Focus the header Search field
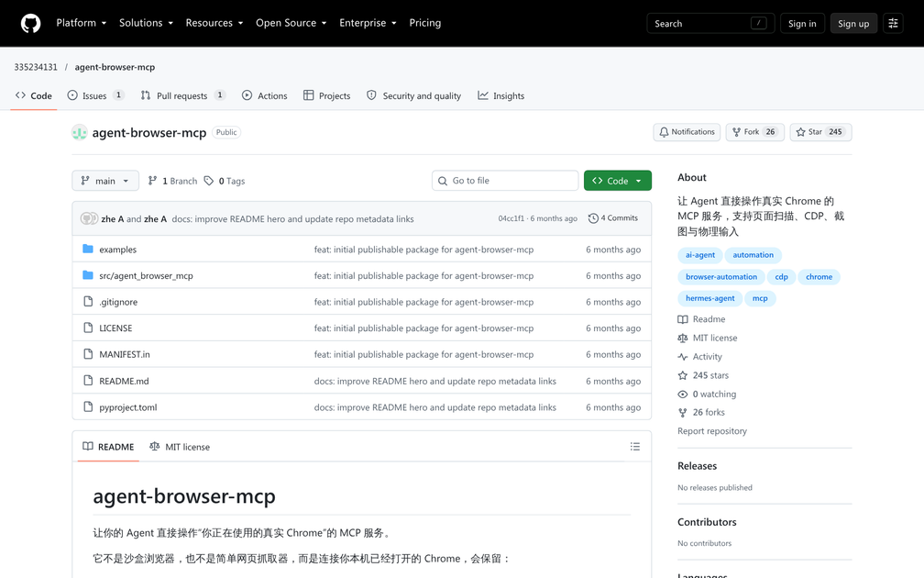Screen dimensions: 924x578 [x=710, y=24]
